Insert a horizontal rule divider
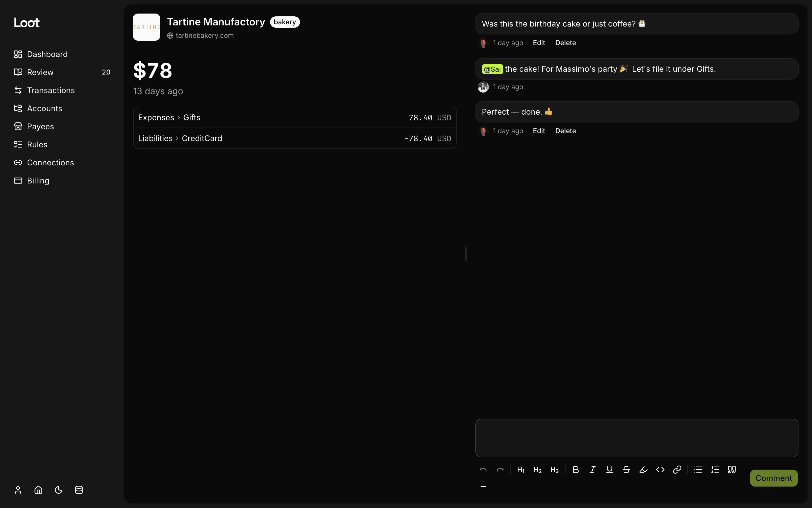This screenshot has height=508, width=812. point(483,487)
